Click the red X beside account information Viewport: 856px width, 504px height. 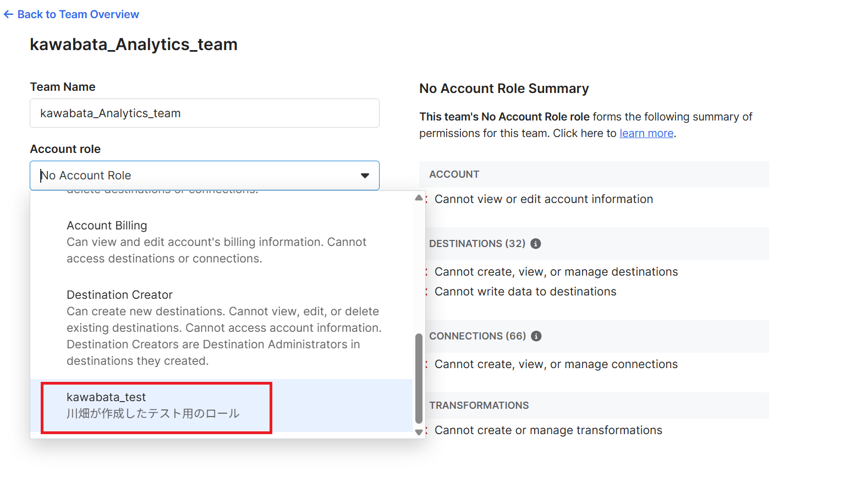(426, 199)
